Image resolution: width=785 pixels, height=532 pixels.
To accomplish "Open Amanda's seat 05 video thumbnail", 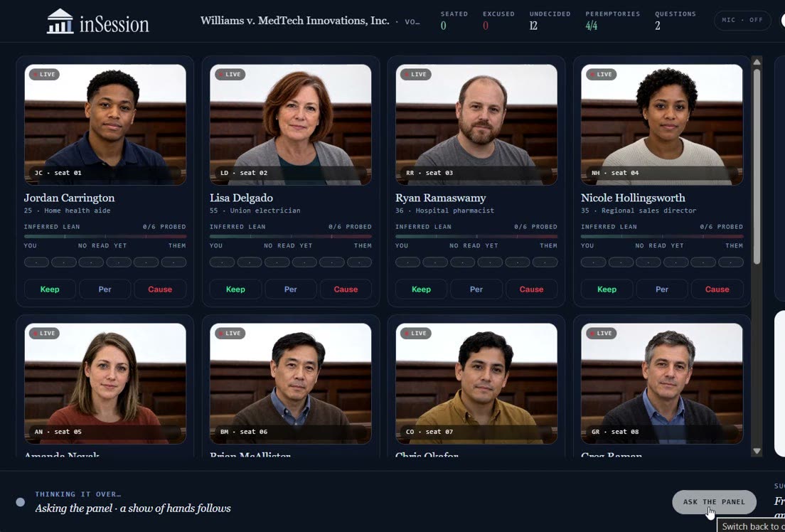I will pyautogui.click(x=105, y=383).
